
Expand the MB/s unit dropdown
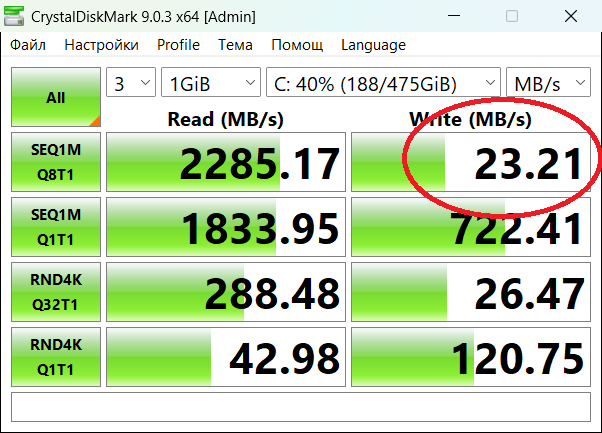548,82
